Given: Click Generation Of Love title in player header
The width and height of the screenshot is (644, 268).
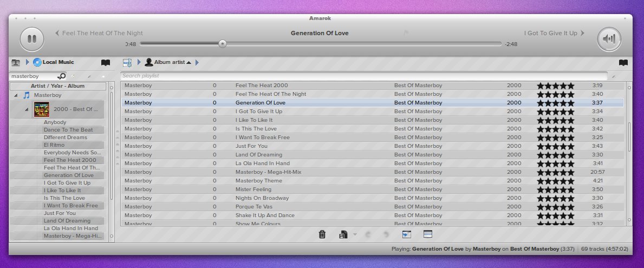Looking at the screenshot, I should pyautogui.click(x=320, y=33).
